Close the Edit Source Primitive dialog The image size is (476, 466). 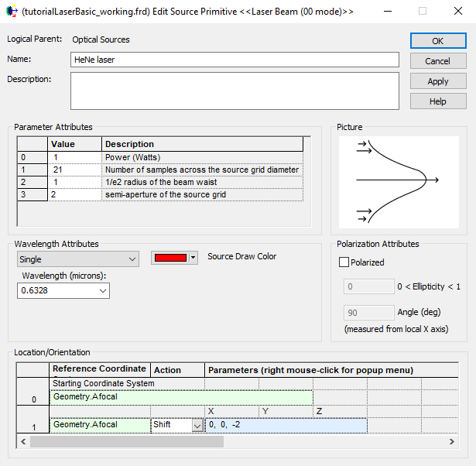pyautogui.click(x=457, y=12)
